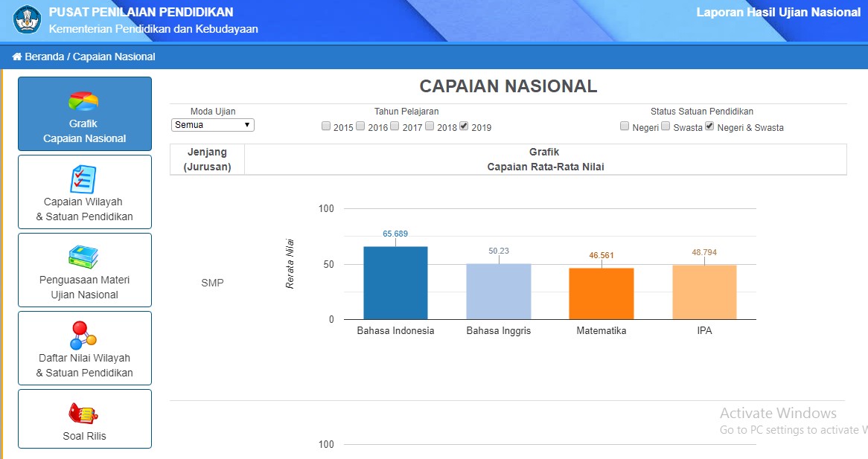Click the 50.23 value label
The image size is (868, 459).
[498, 251]
